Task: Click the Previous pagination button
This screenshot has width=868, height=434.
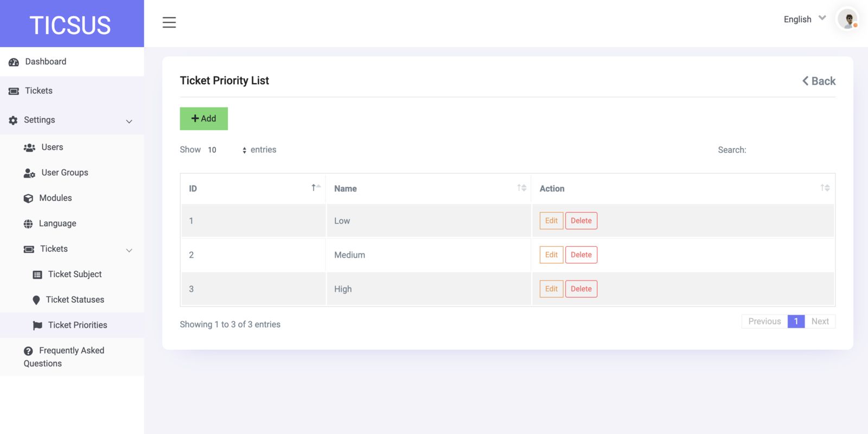Action: [x=764, y=322]
